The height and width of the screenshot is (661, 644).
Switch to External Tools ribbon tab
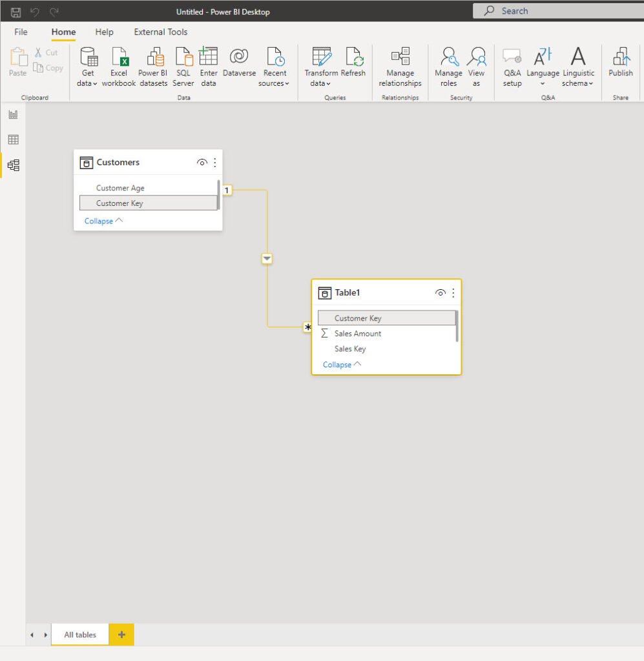(161, 32)
